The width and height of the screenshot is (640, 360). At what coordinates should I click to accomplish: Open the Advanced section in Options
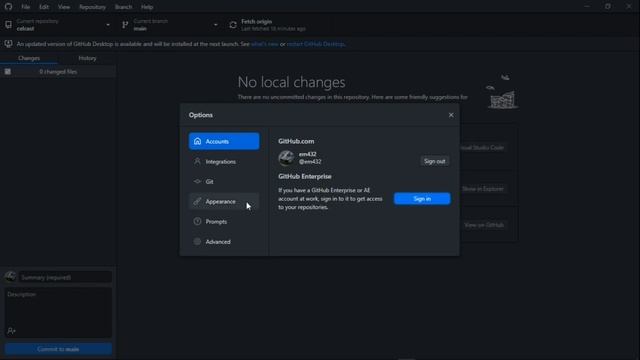coord(224,242)
